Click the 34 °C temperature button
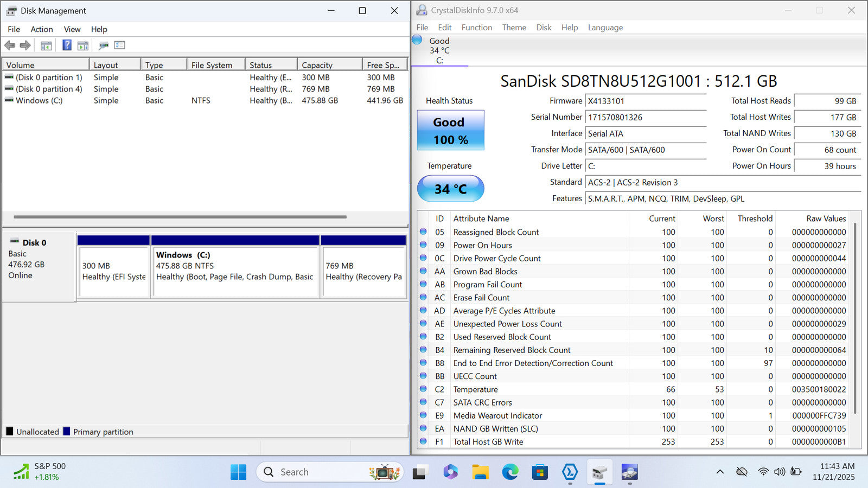 (450, 189)
